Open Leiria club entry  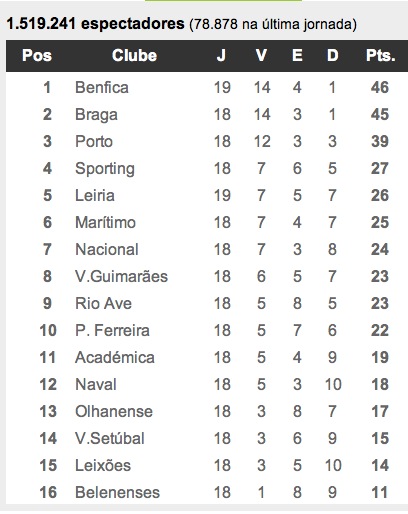click(x=95, y=196)
